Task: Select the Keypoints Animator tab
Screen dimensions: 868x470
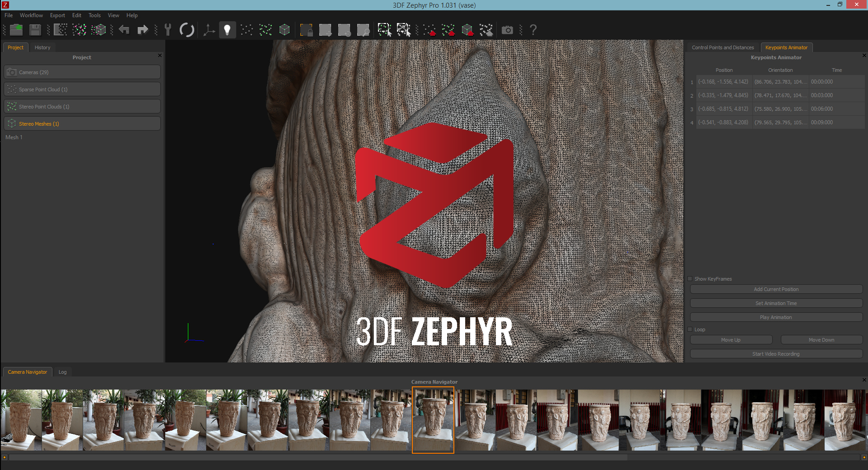Action: (786, 47)
